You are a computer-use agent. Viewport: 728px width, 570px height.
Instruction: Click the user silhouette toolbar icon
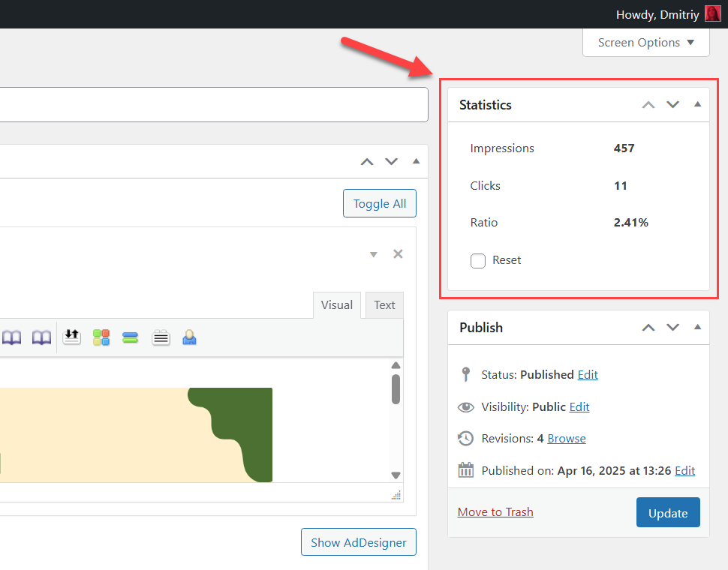189,337
